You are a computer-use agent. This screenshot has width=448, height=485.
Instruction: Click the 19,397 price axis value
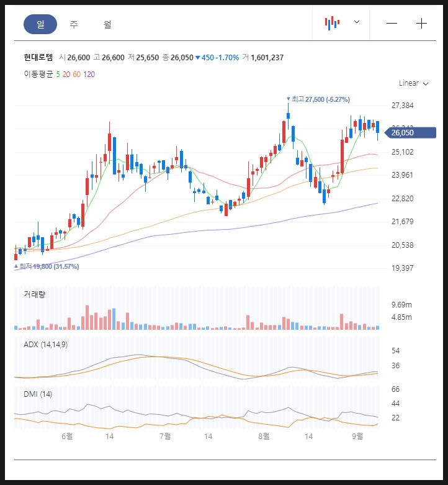402,268
